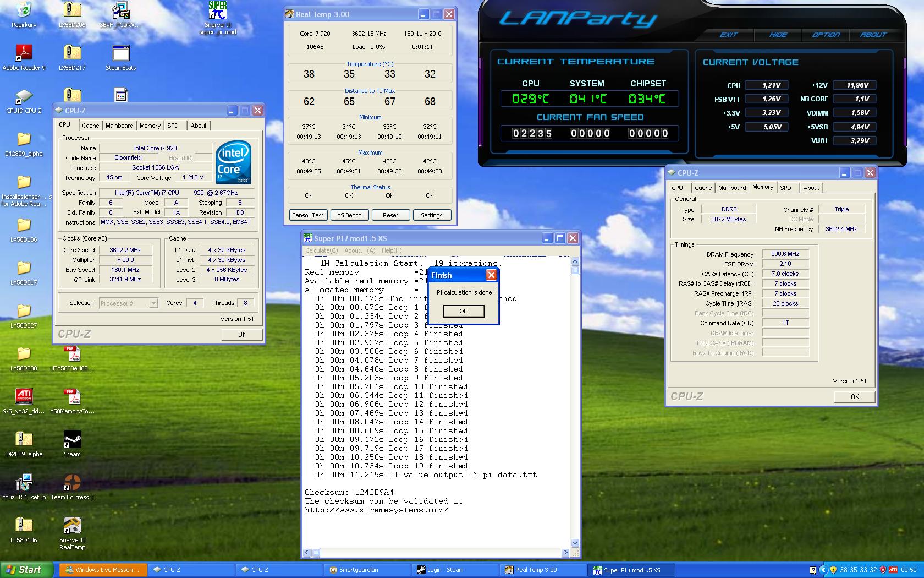Switch to Mainboard tab in left CPU-Z window

(x=119, y=126)
